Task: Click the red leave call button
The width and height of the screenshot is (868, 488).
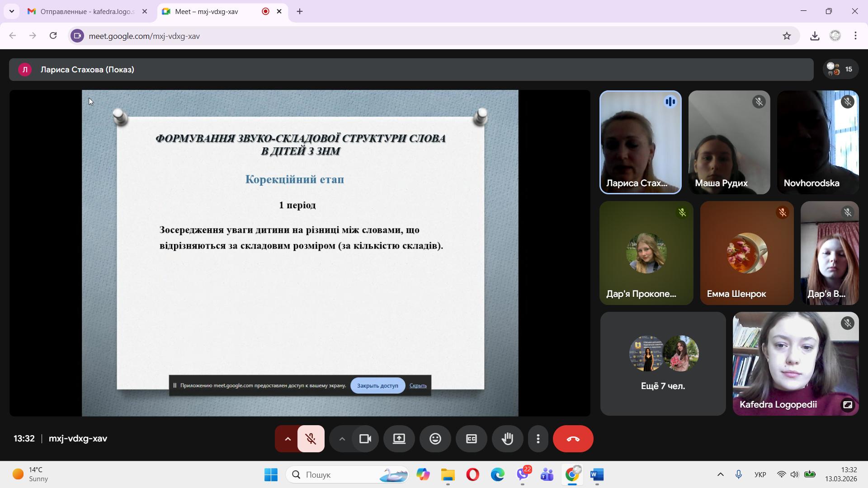Action: [573, 439]
